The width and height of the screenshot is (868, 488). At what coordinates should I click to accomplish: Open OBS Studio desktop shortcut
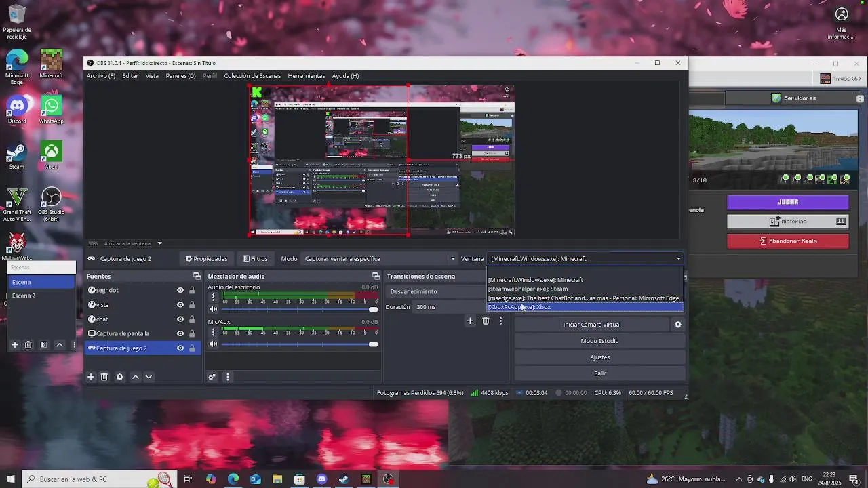click(x=51, y=204)
